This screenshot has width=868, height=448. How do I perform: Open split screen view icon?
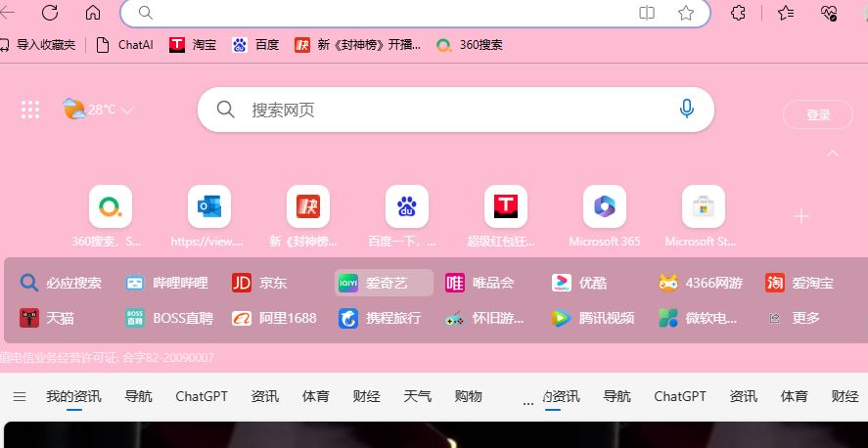tap(647, 13)
